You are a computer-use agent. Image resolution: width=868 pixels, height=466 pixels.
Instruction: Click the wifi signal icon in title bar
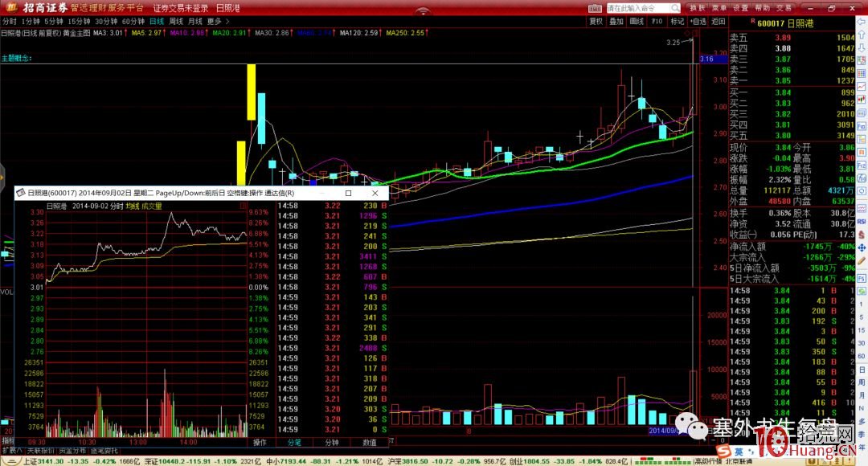click(x=423, y=10)
